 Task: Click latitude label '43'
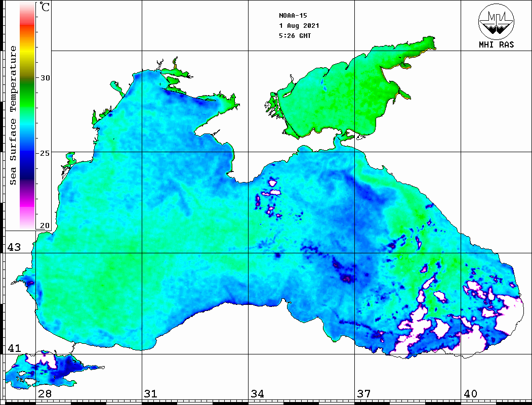pos(14,247)
